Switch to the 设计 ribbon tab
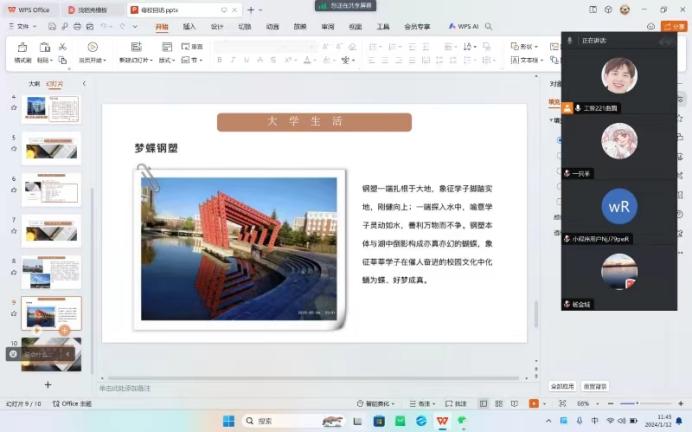This screenshot has height=432, width=692. 217,27
